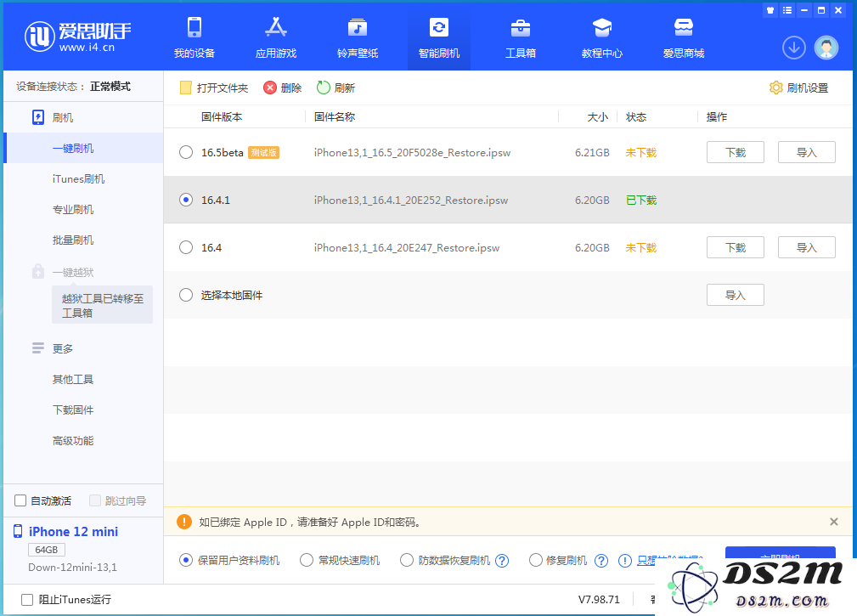Viewport: 857px width, 616px height.
Task: Click the 固件名称 column header
Action: point(335,117)
